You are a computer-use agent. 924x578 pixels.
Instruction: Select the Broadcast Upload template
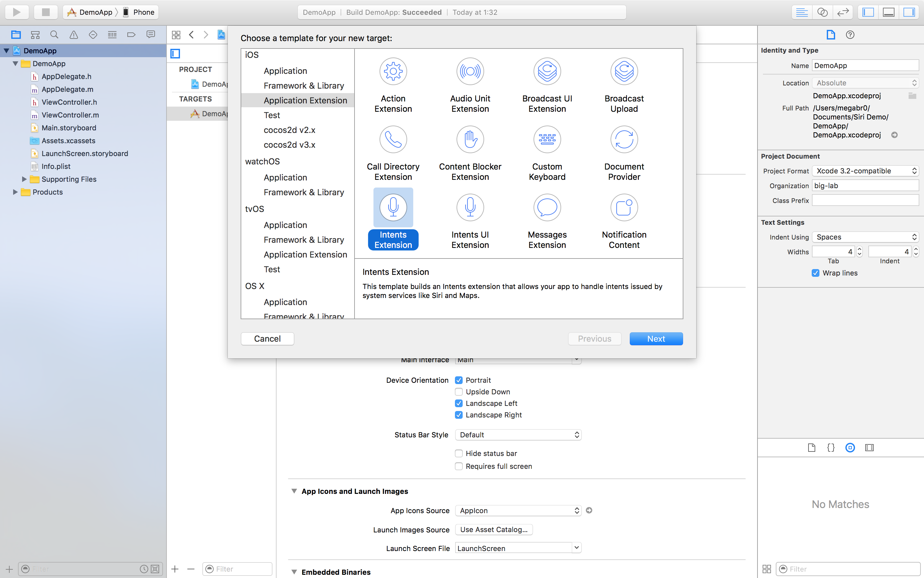(x=624, y=85)
